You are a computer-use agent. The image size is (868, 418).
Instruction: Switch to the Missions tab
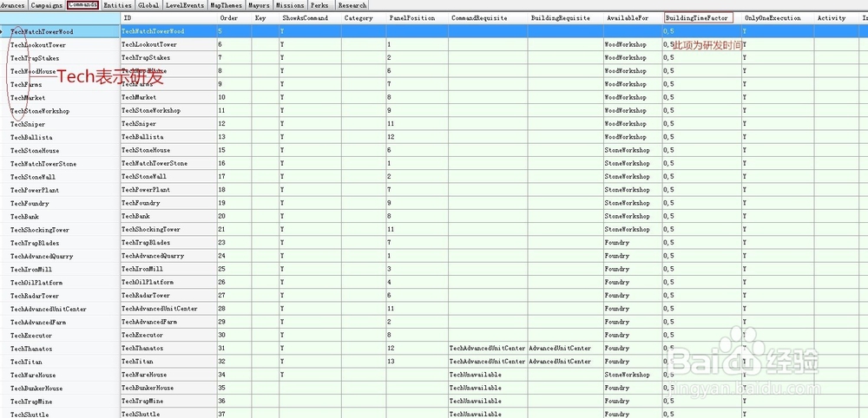(290, 5)
